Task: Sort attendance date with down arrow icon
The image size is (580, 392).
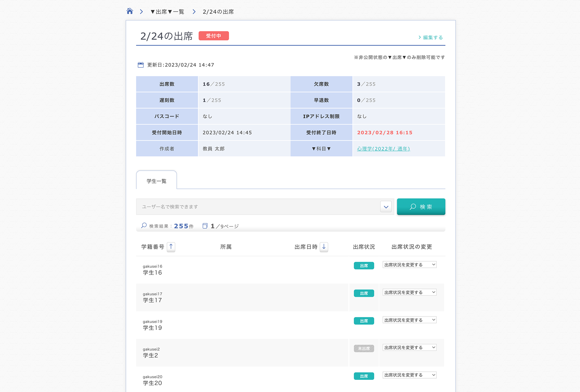Action: pos(324,247)
